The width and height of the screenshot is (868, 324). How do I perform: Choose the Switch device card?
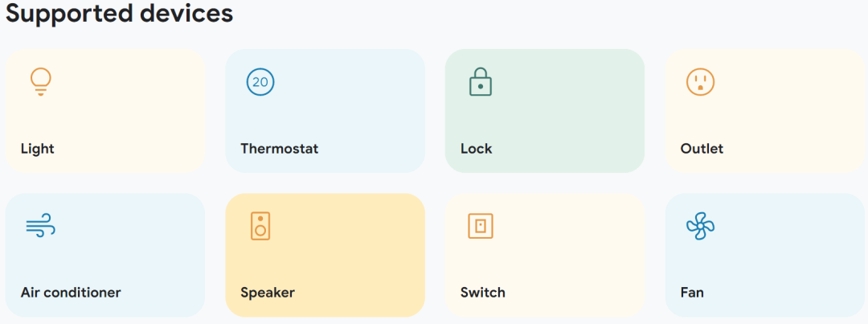[545, 255]
